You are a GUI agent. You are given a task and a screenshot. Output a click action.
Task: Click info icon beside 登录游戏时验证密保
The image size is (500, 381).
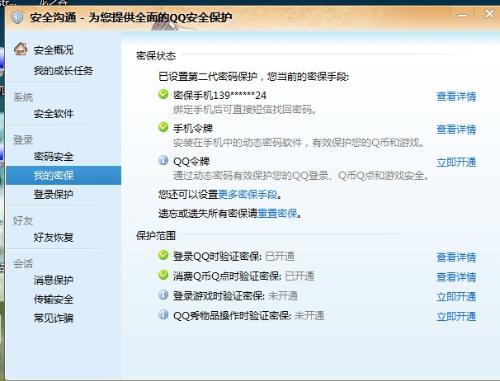163,295
